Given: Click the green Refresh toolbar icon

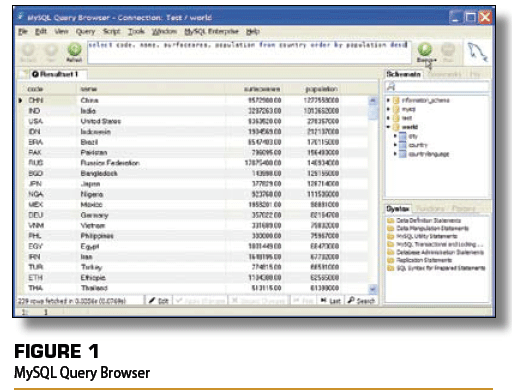Looking at the screenshot, I should coord(74,49).
